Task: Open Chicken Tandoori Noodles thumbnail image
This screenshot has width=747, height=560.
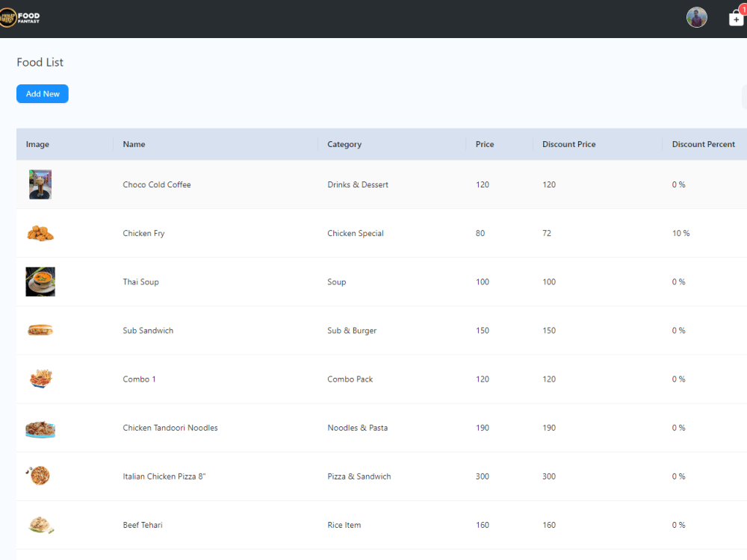Action: [40, 429]
